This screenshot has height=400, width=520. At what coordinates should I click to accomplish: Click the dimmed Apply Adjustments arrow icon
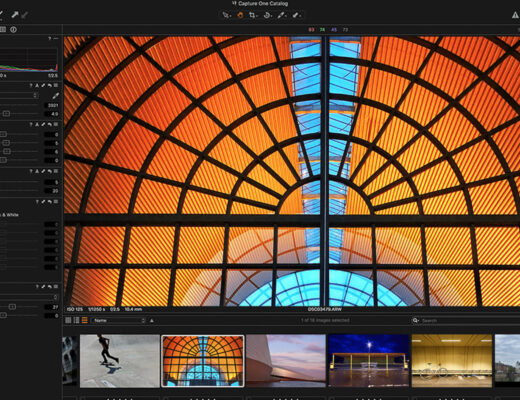(24, 15)
